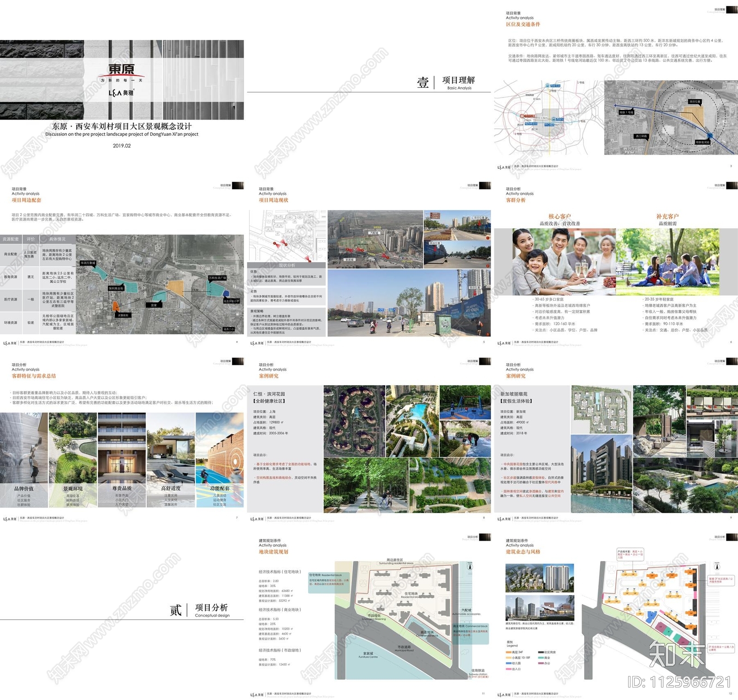The image size is (738, 700).
Task: Click the case title 新加坡丽敦苑
Action: click(514, 394)
